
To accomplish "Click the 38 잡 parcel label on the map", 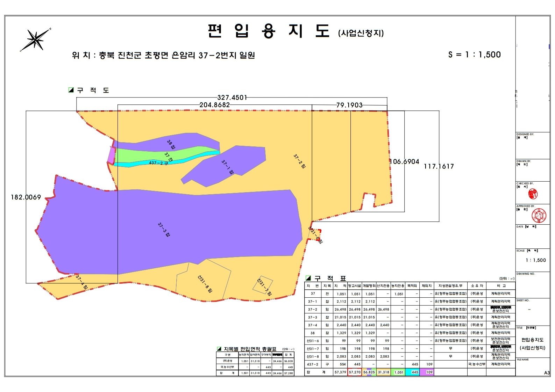I will [171, 145].
